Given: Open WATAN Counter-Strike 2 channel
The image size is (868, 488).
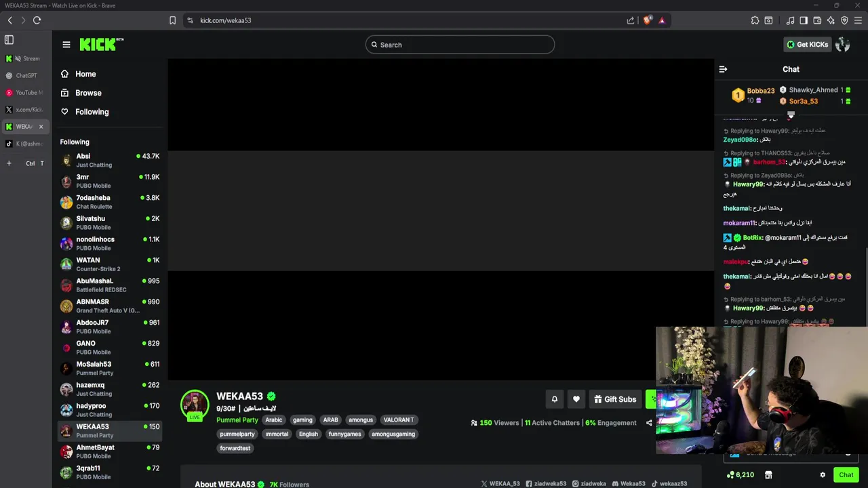Looking at the screenshot, I should (x=110, y=264).
